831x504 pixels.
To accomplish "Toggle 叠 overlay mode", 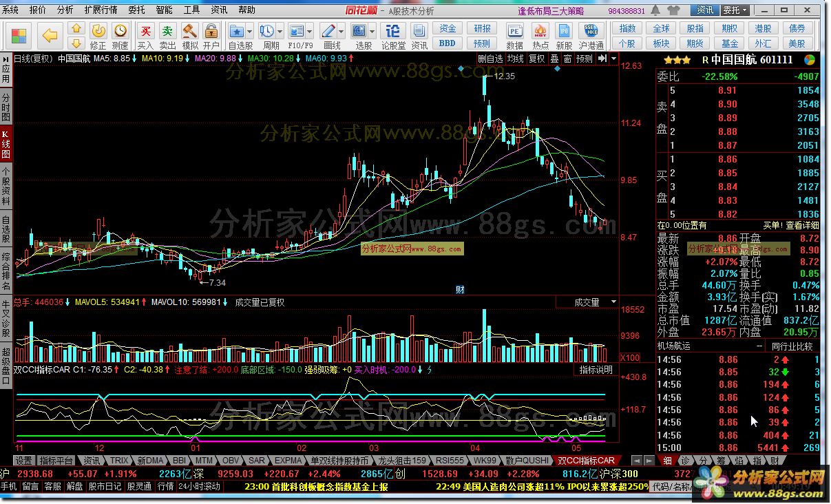I will [555, 59].
